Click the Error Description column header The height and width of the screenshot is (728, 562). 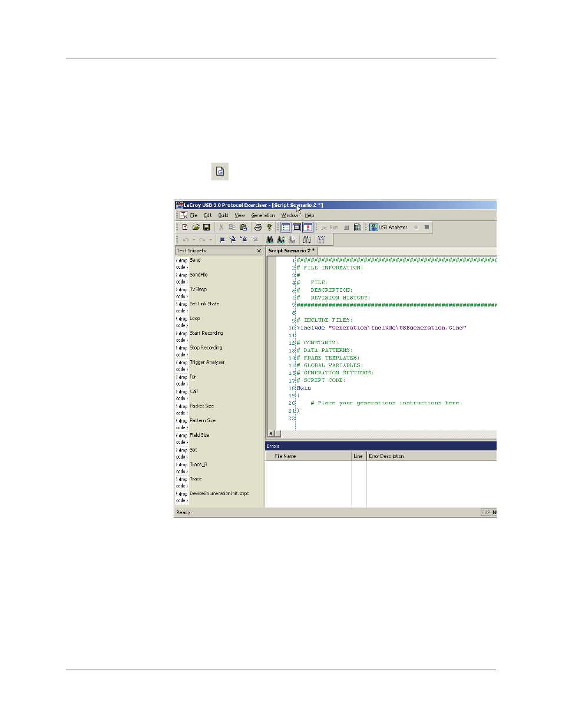click(432, 456)
